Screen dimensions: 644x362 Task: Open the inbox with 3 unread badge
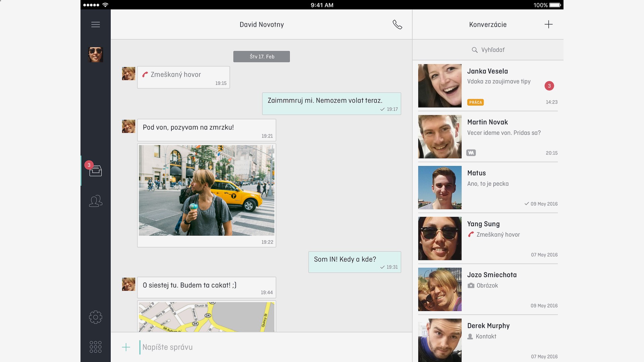tap(95, 171)
